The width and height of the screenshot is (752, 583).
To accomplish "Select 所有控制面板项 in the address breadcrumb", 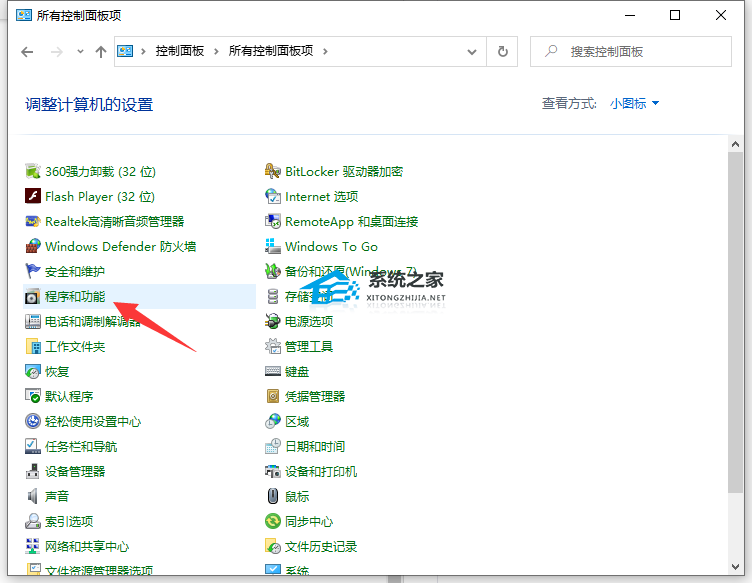I will [272, 51].
